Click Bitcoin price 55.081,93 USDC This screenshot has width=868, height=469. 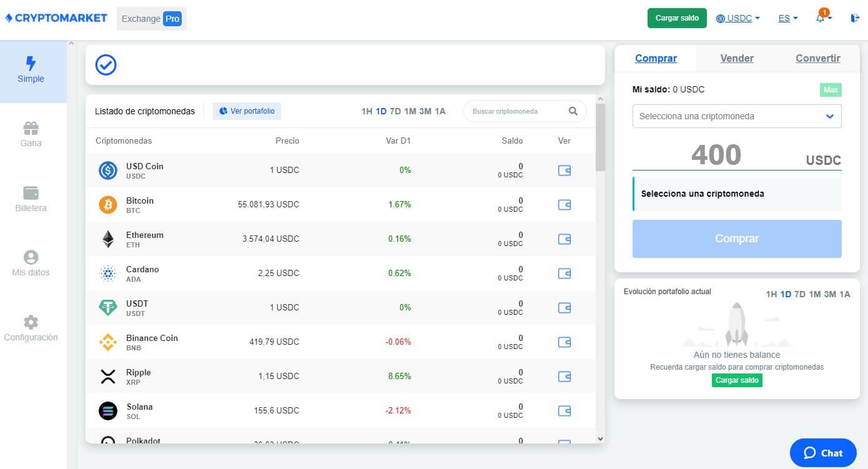pos(269,204)
